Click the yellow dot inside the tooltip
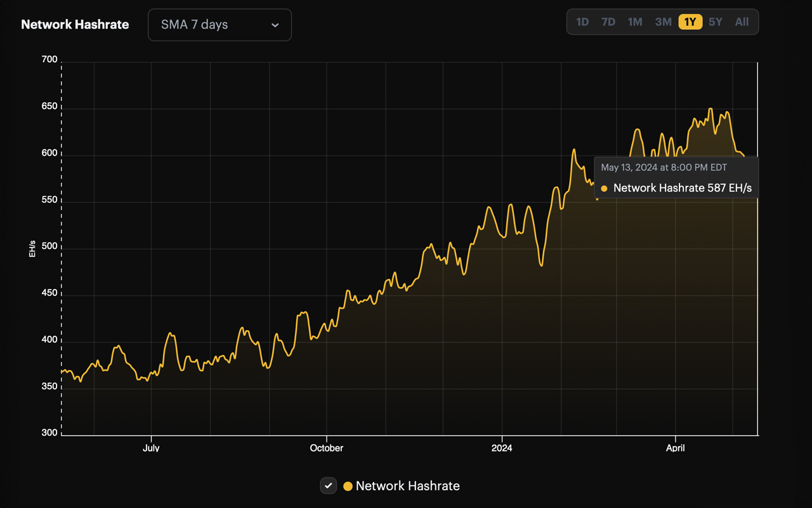Screen dimensions: 812x508 [x=604, y=188]
